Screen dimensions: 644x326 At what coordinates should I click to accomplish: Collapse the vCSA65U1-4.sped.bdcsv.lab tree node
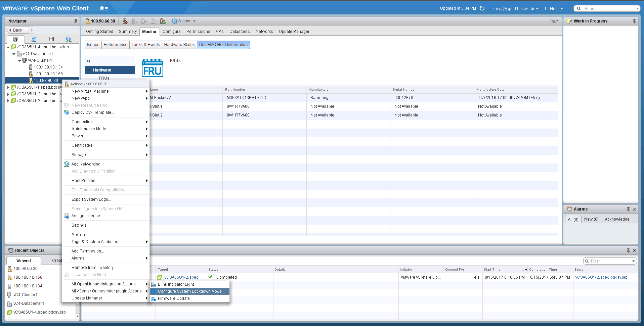click(x=8, y=47)
